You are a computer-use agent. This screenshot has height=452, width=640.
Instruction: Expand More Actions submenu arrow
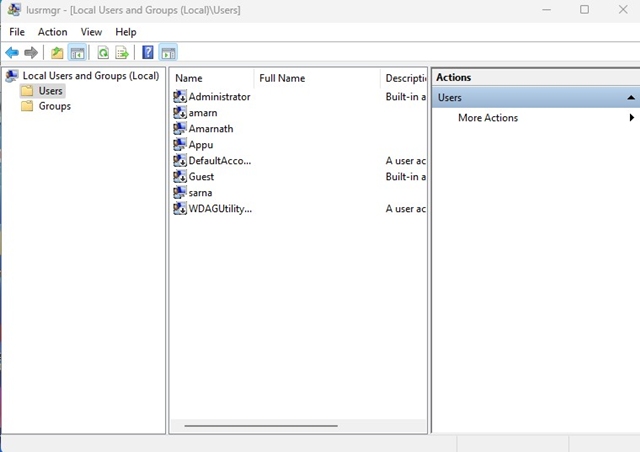tap(631, 118)
